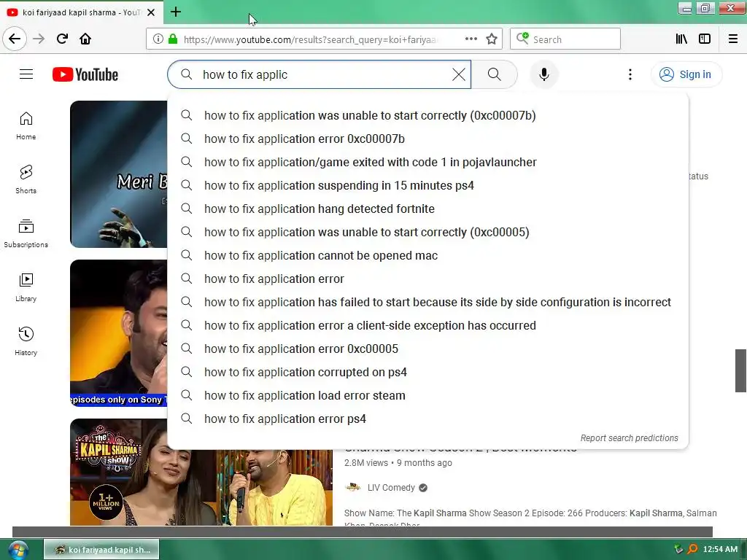Select suggestion about pojavlauncher exit code 1
Screen dimensions: 747x560
(x=427, y=162)
